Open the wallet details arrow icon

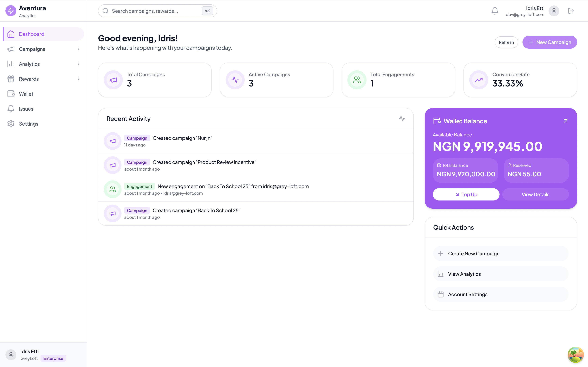[x=565, y=121]
